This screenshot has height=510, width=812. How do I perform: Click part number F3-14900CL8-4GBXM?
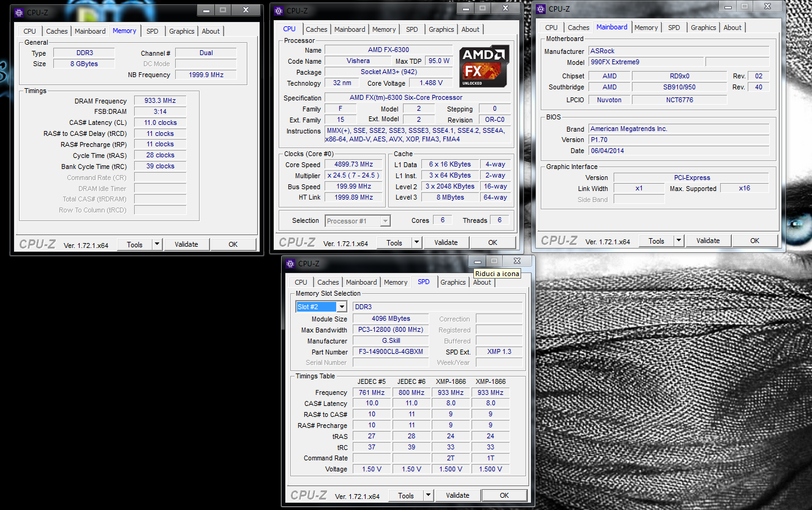391,352
